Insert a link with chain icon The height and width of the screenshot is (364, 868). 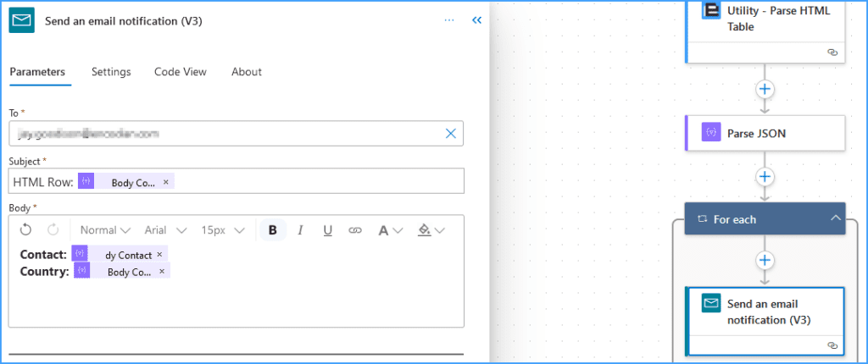(x=355, y=230)
